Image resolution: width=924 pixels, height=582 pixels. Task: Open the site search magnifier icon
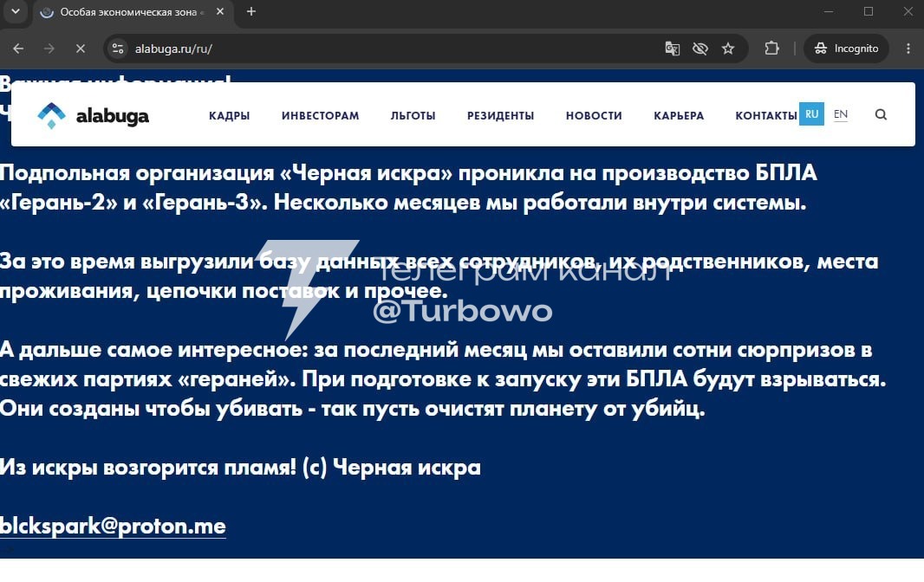(x=881, y=114)
